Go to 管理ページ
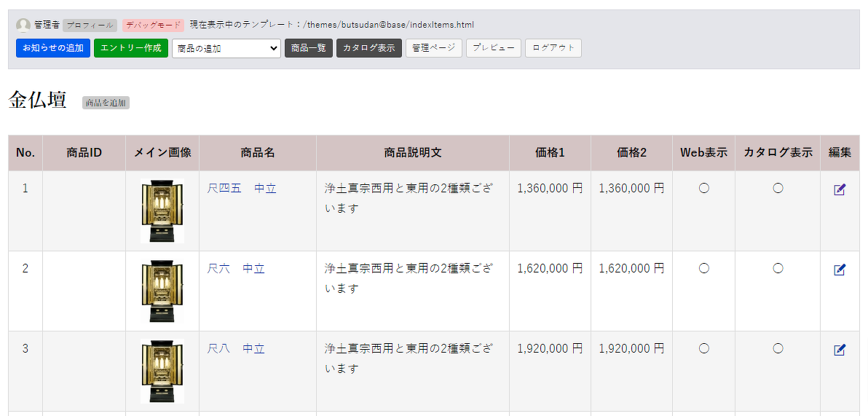The height and width of the screenshot is (416, 868). coord(433,48)
